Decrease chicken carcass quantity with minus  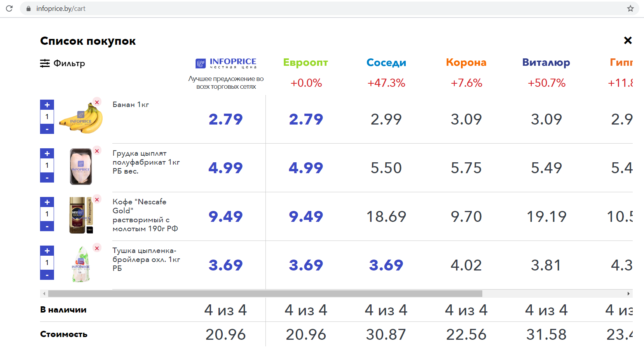click(x=47, y=275)
